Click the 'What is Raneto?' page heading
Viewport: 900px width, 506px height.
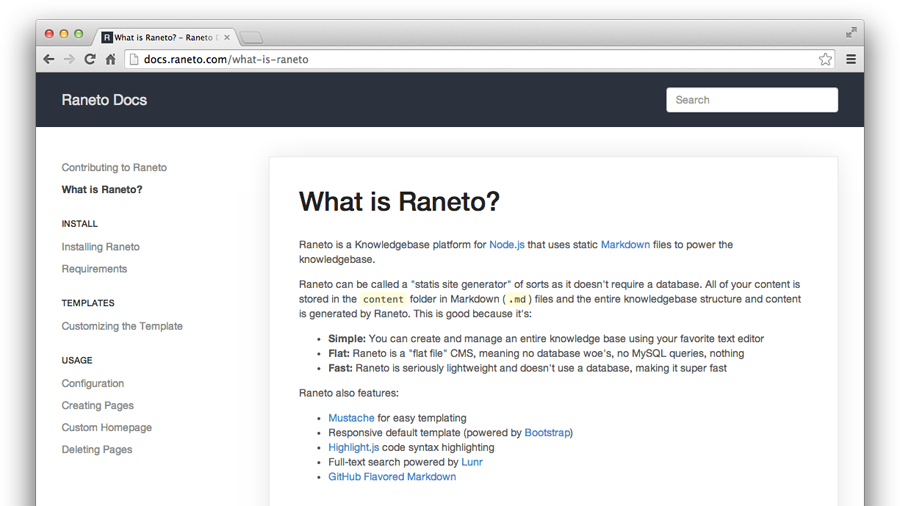point(399,201)
